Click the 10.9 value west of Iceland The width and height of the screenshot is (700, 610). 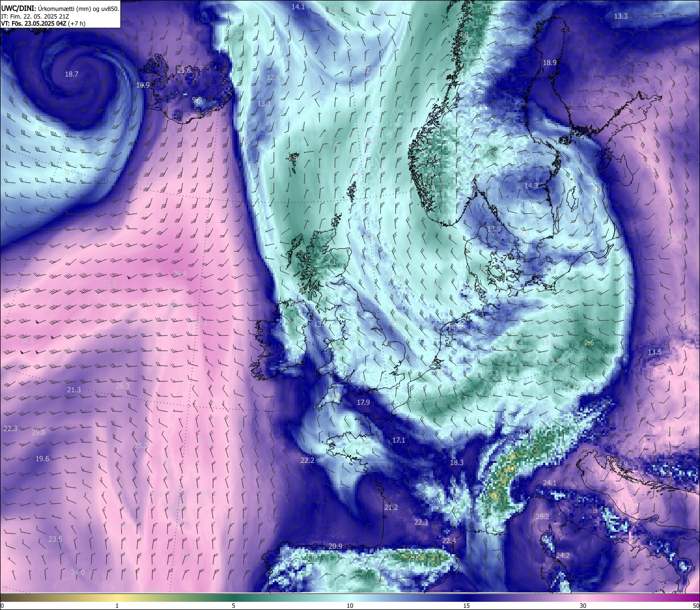pyautogui.click(x=143, y=85)
